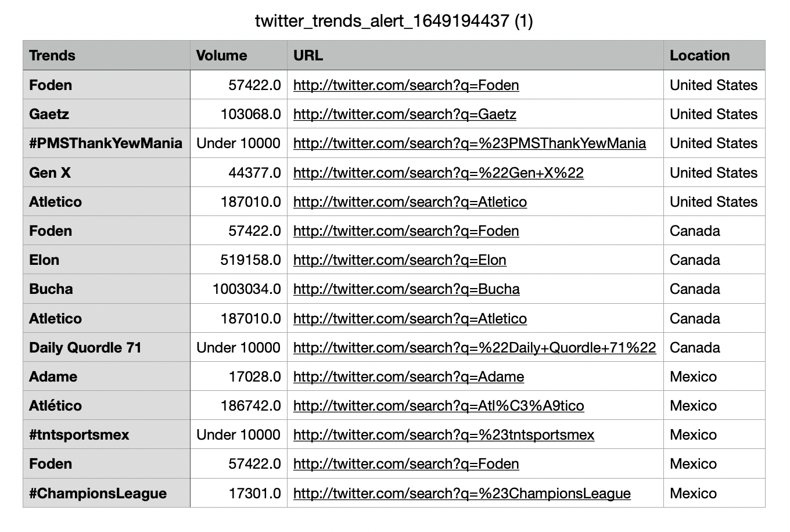
Task: Click the Elon search link
Action: (x=400, y=260)
